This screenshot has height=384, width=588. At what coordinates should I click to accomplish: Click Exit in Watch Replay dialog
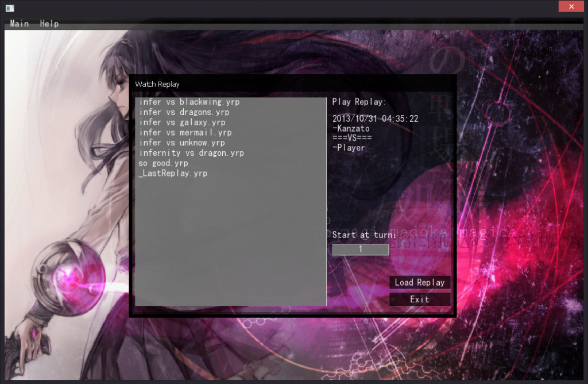(420, 299)
